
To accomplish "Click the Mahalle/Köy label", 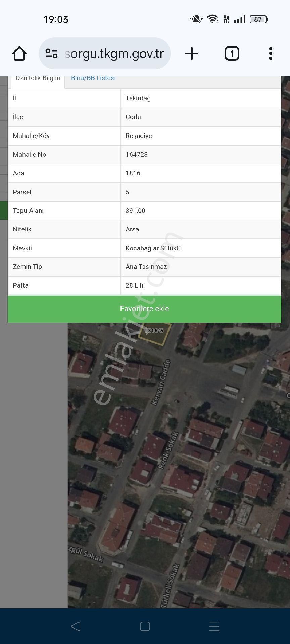I will click(x=31, y=136).
